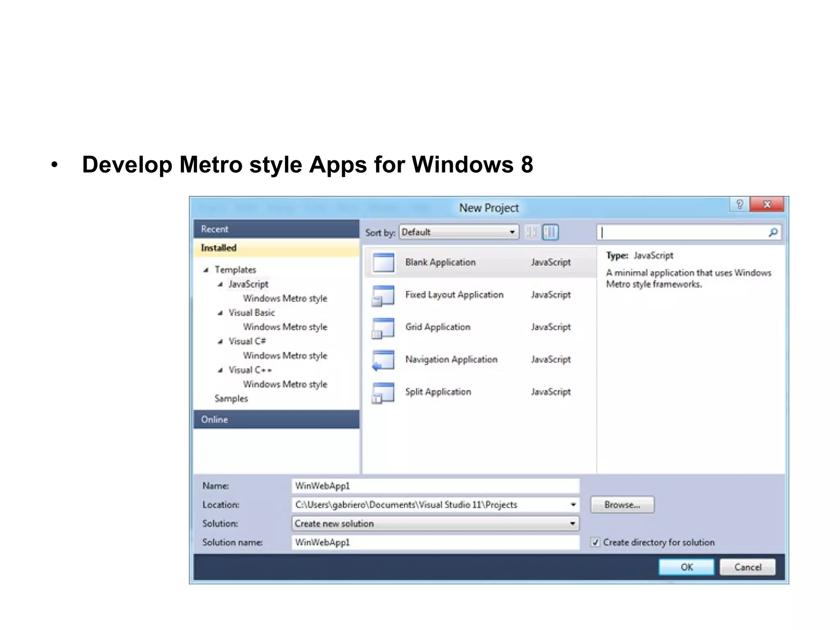Click the Visual C++ tree label
Image resolution: width=840 pixels, height=630 pixels.
(250, 370)
